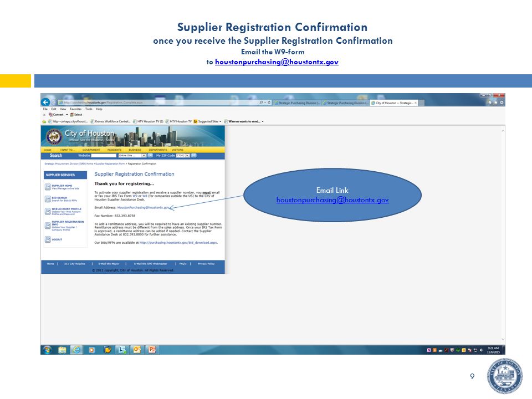The height and width of the screenshot is (399, 532).
Task: Open DEPARTMENTS navigation item
Action: tap(158, 150)
